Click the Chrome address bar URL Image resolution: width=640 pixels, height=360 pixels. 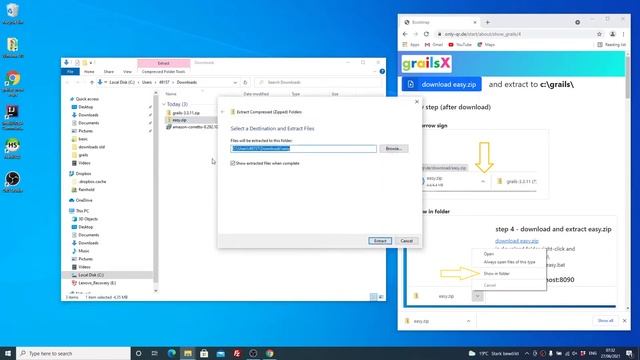click(483, 34)
